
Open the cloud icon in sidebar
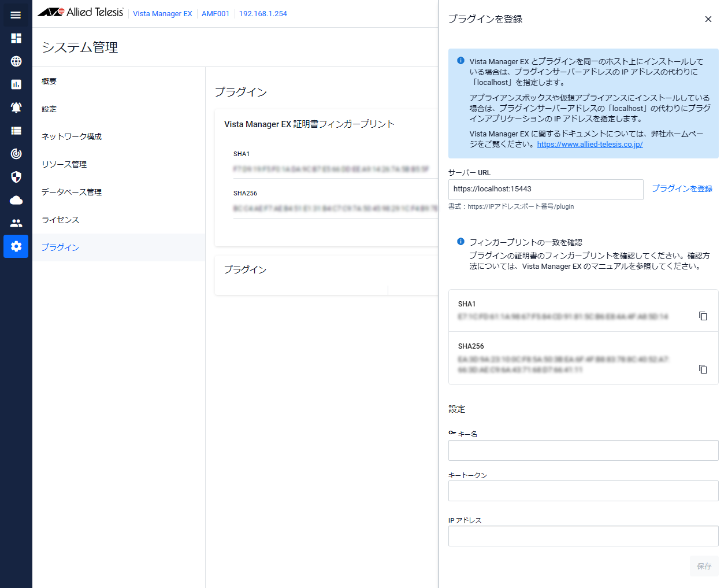(x=16, y=200)
